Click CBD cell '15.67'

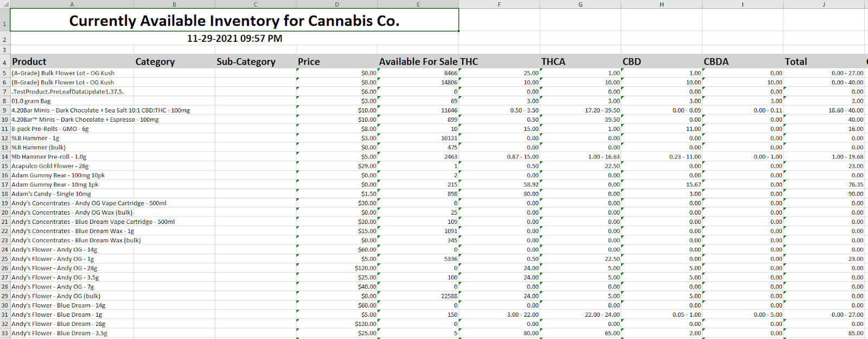click(x=661, y=185)
